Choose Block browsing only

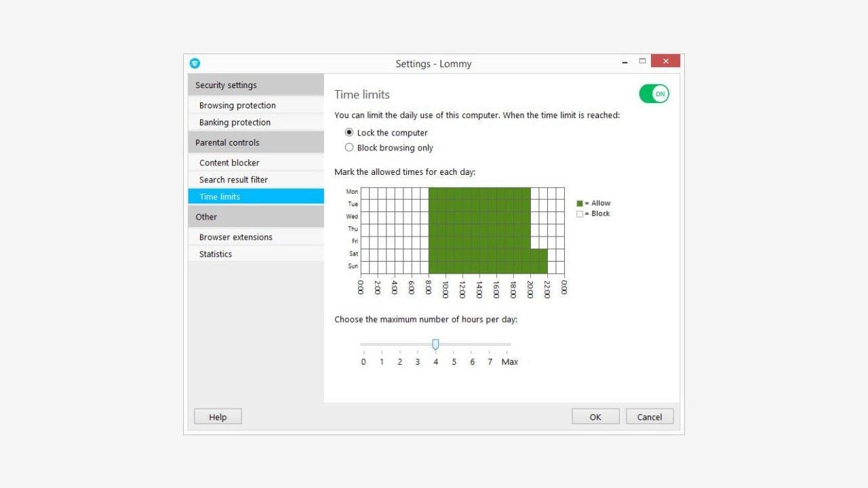[x=349, y=147]
